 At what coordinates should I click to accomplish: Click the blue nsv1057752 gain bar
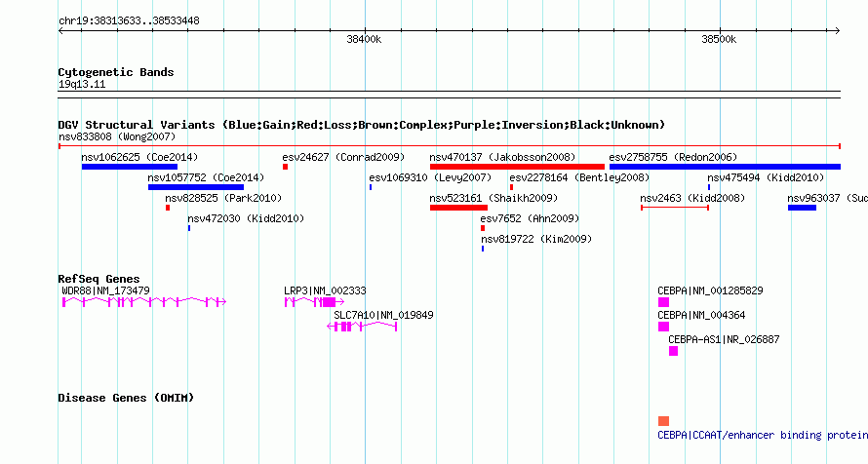196,187
